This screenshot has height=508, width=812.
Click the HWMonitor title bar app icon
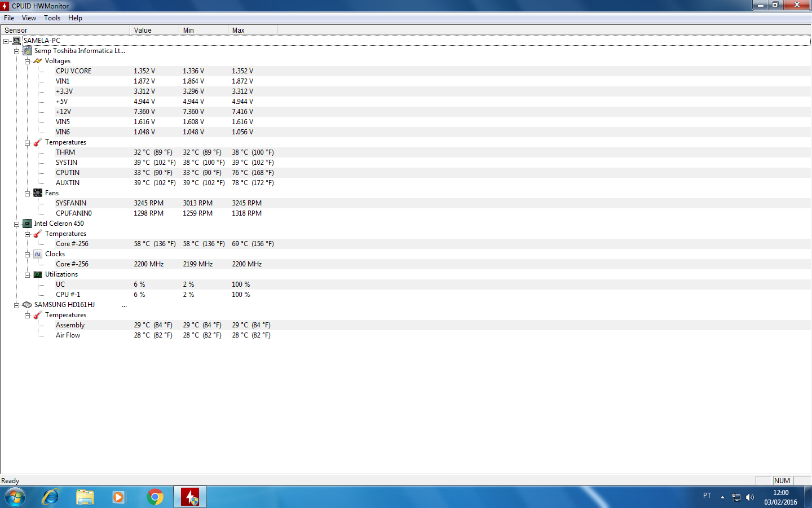pos(5,6)
